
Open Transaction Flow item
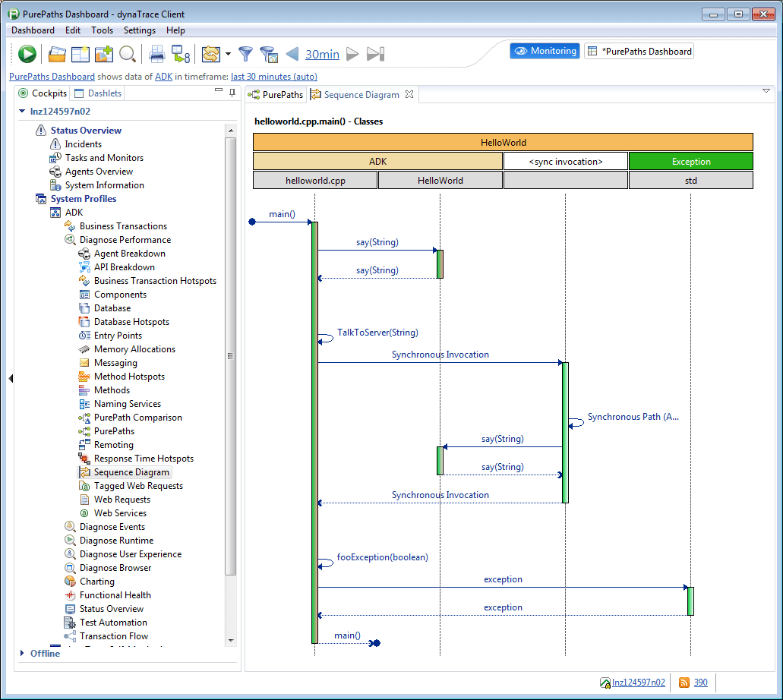coord(114,636)
